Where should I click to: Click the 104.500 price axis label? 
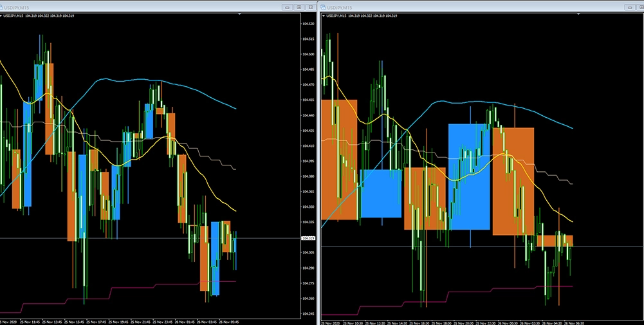click(x=308, y=54)
